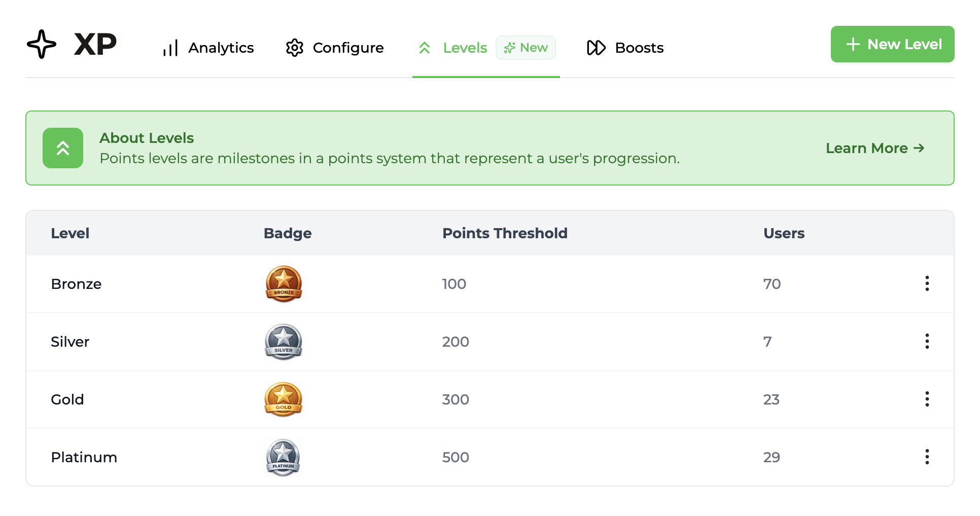The width and height of the screenshot is (980, 516).
Task: Click the New pill next to Levels
Action: [x=526, y=47]
